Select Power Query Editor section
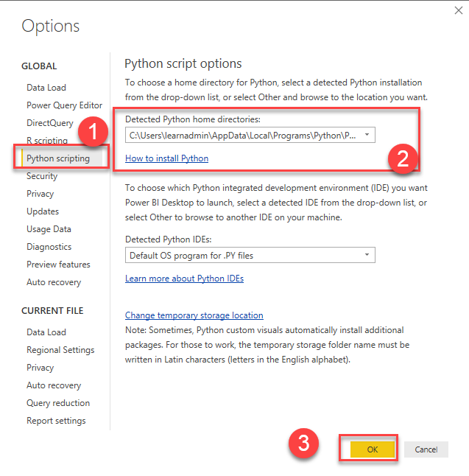The width and height of the screenshot is (469, 476). click(64, 105)
